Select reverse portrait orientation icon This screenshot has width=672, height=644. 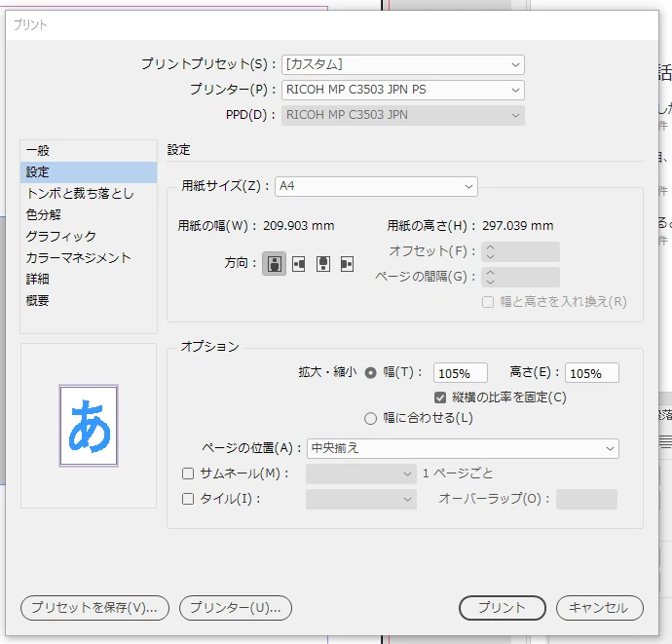323,264
